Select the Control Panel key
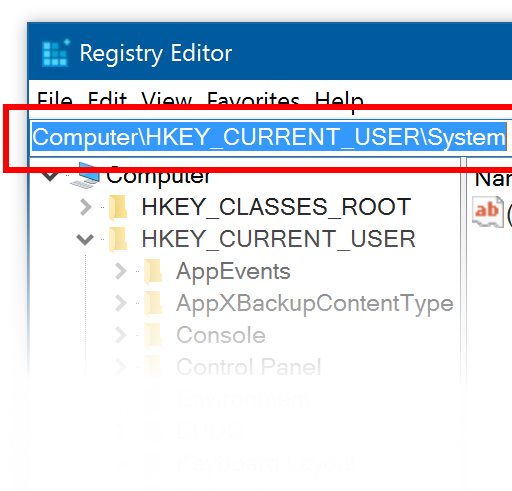 point(248,367)
